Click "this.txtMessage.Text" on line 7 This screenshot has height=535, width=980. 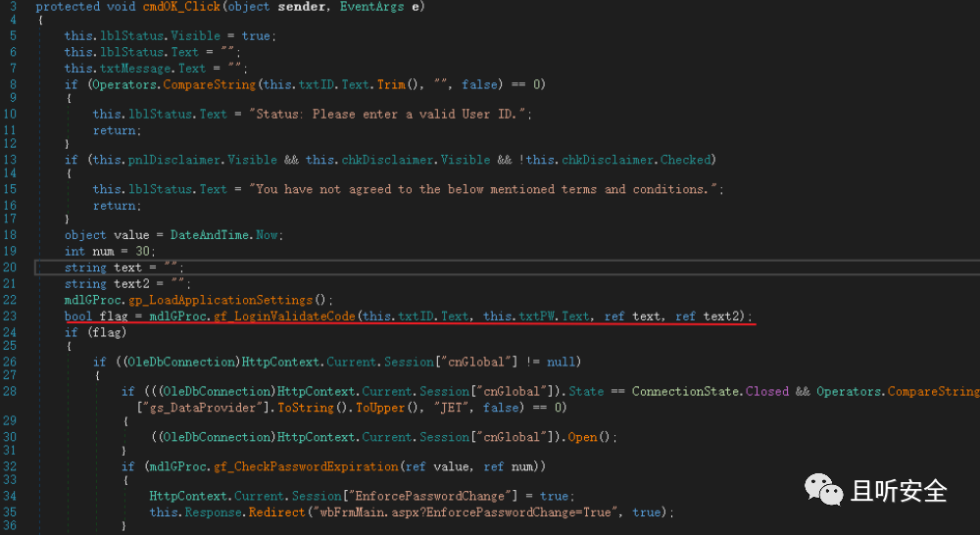[x=135, y=69]
